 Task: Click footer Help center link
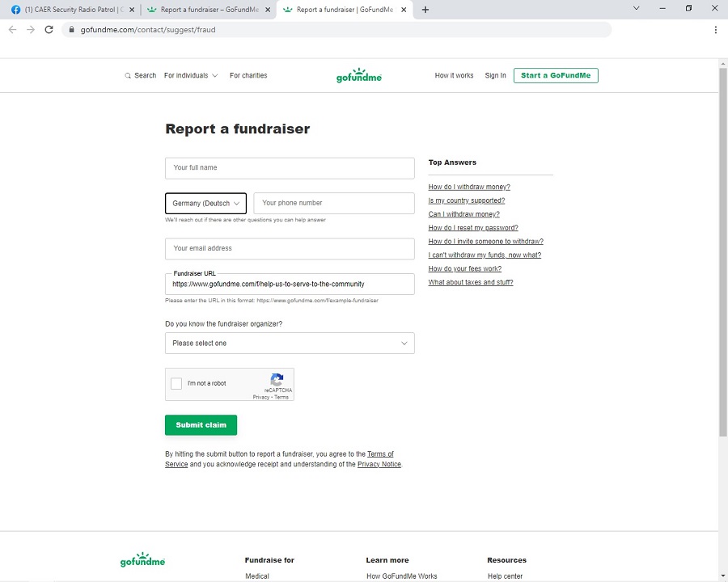click(505, 576)
